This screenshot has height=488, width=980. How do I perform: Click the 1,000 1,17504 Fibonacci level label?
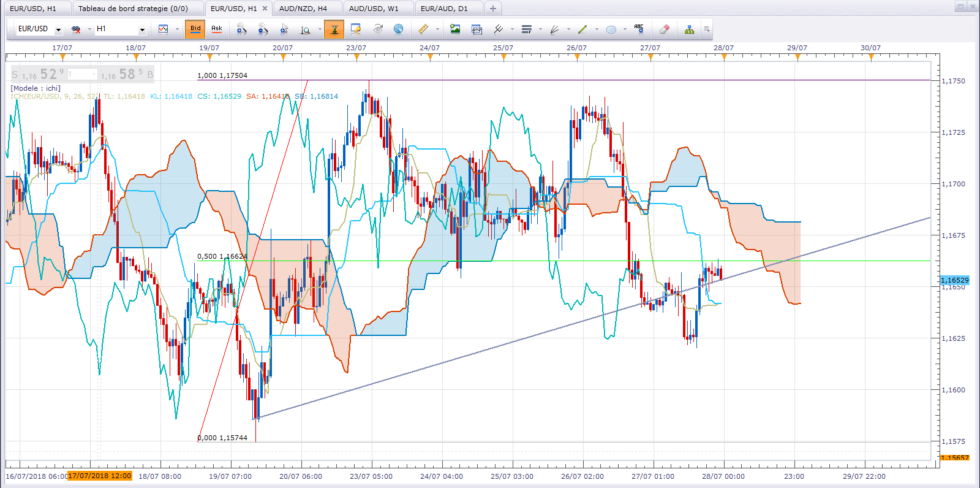222,75
